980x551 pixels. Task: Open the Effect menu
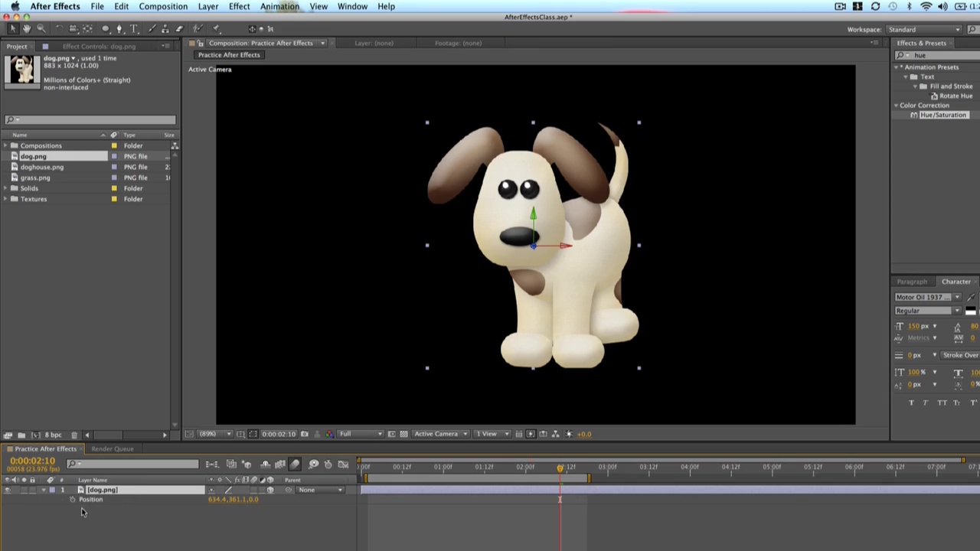[239, 6]
